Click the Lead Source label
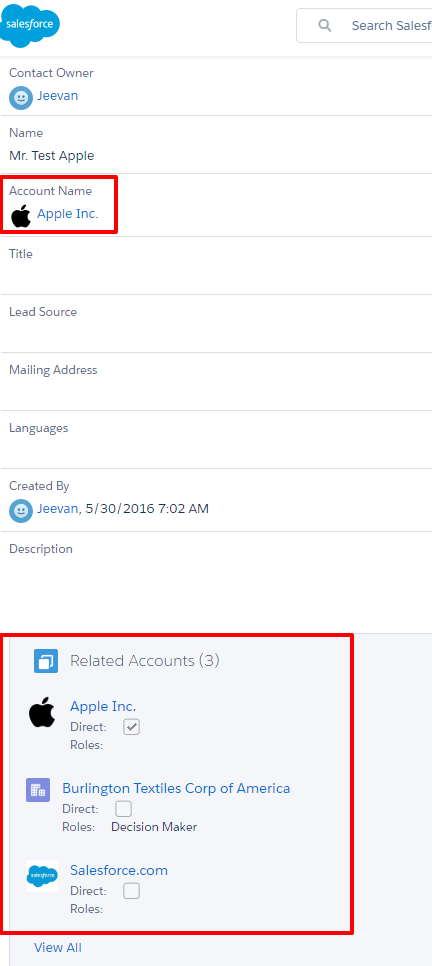This screenshot has width=432, height=966. [43, 312]
